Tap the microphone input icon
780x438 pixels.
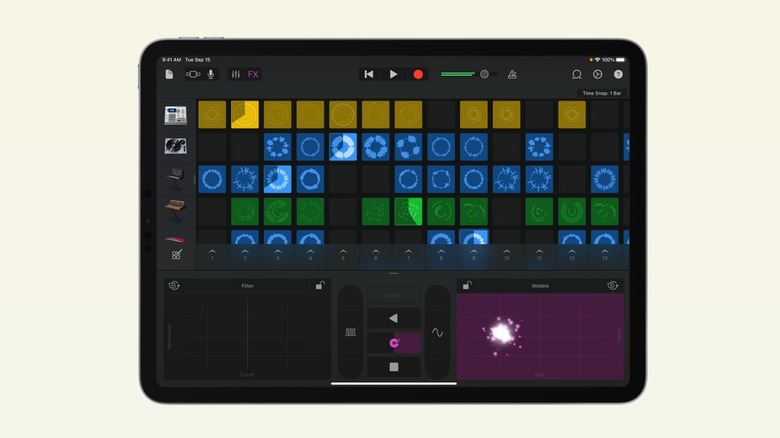click(211, 74)
